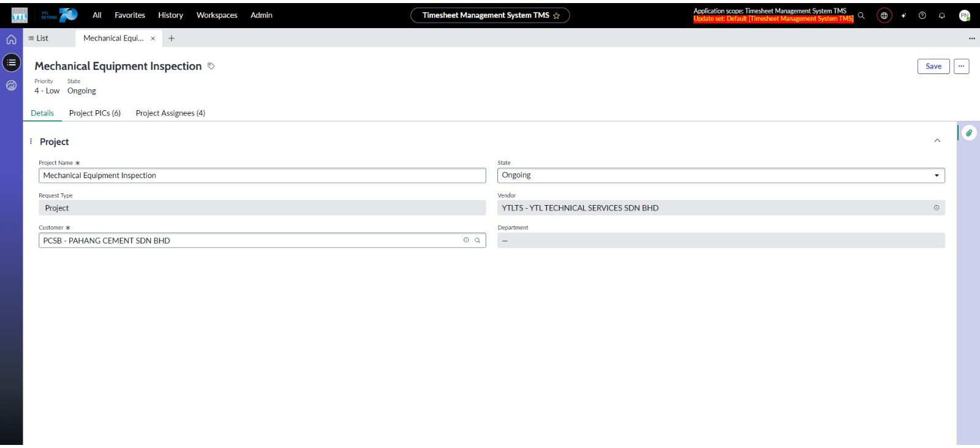Click the search magnifier in top bar
This screenshot has height=448, width=980.
point(861,15)
